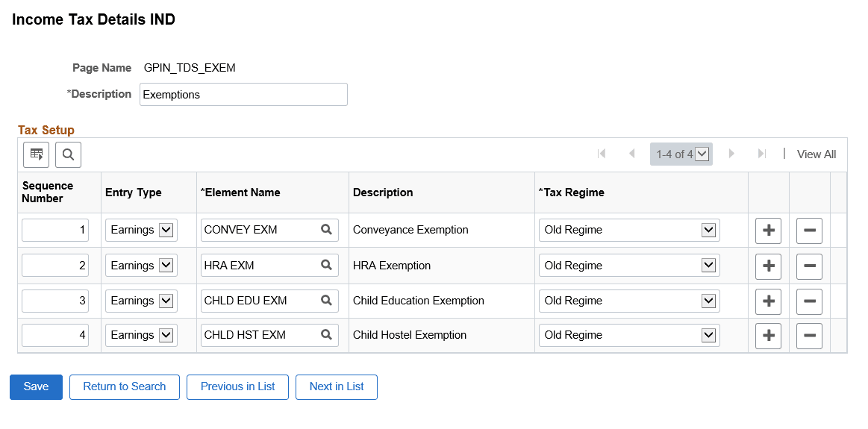Delete the HRA Exemption row

click(809, 266)
